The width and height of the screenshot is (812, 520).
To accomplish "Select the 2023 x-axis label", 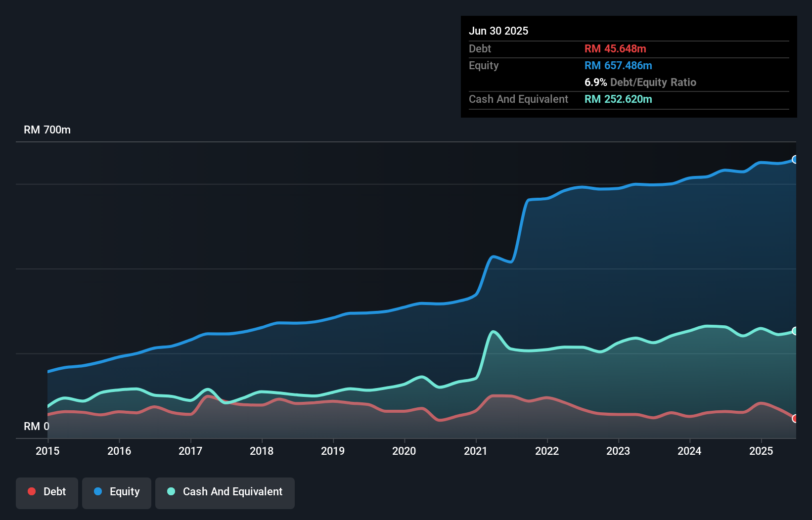I will point(618,451).
